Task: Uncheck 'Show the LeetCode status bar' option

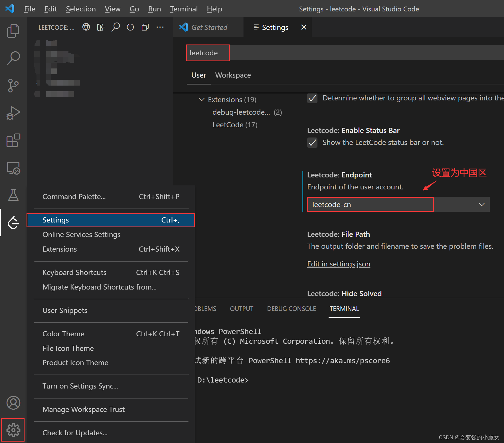Action: click(x=312, y=143)
